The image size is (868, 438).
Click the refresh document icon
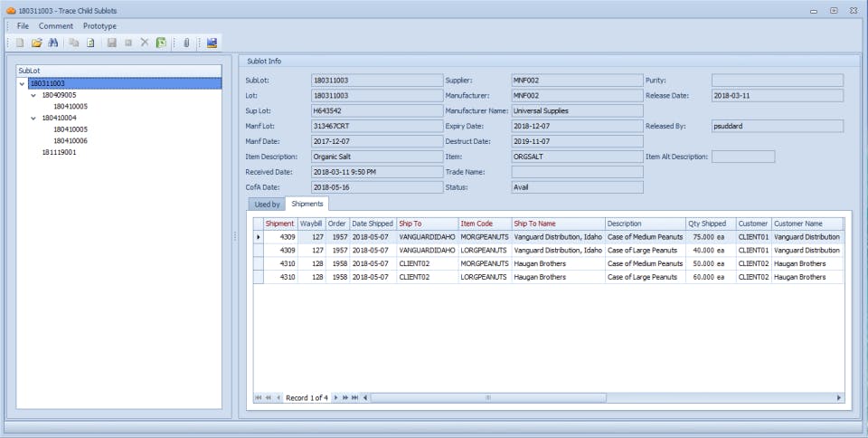pyautogui.click(x=90, y=43)
